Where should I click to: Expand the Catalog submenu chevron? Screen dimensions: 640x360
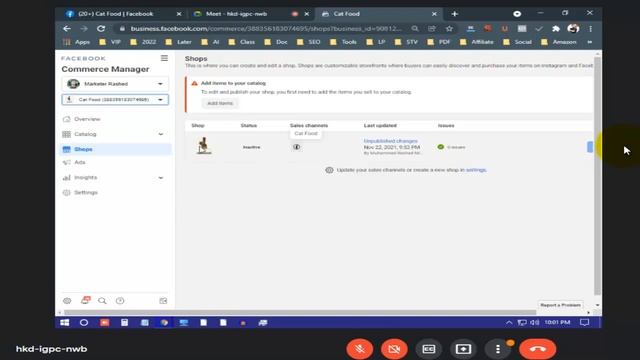[x=161, y=134]
